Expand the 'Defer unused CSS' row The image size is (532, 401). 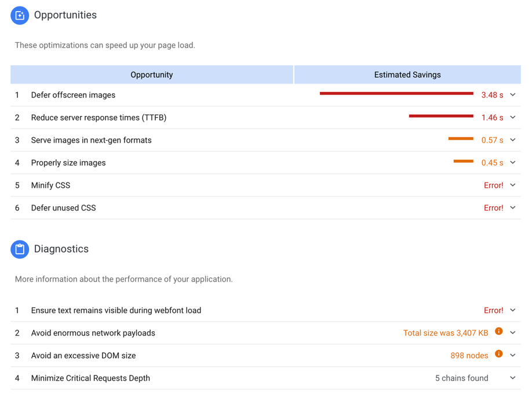coord(512,207)
